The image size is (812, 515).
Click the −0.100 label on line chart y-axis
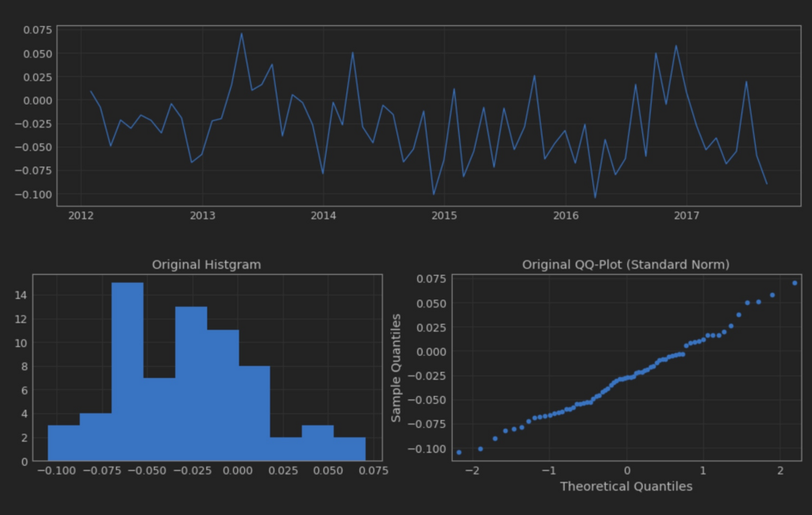tap(33, 195)
